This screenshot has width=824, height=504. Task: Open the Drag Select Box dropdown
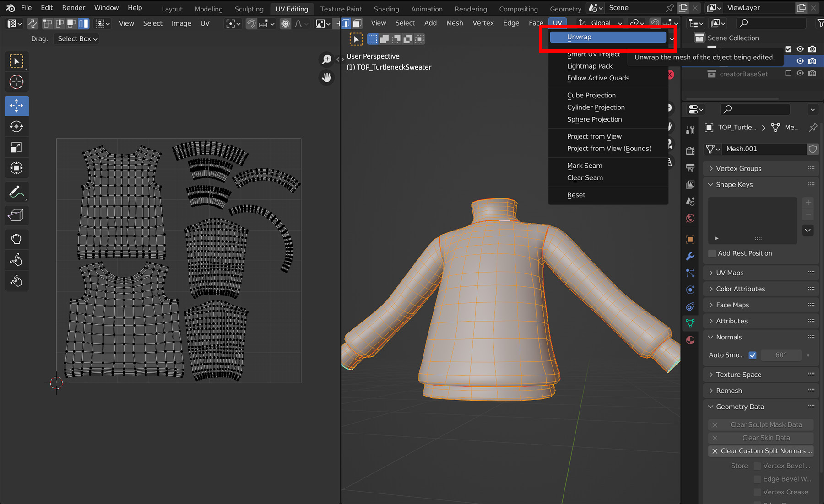[77, 39]
